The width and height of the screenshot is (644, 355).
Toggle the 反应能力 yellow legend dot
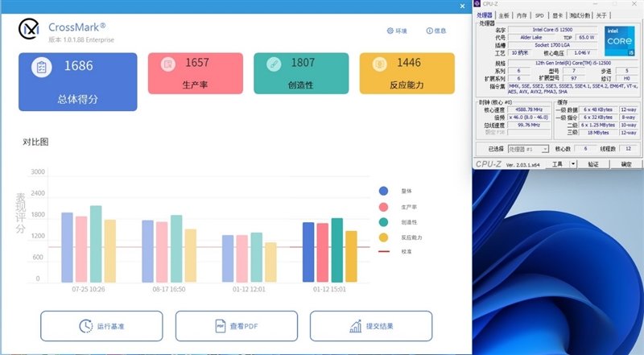click(383, 237)
